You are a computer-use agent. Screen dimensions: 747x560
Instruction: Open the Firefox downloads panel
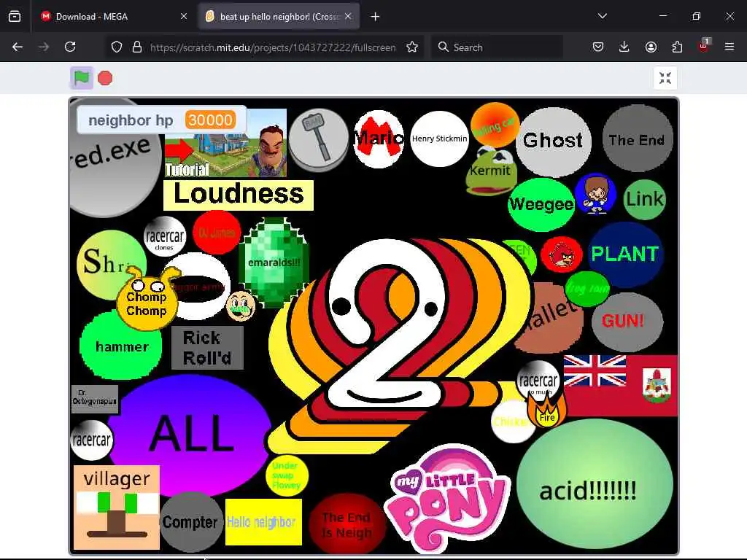click(624, 47)
